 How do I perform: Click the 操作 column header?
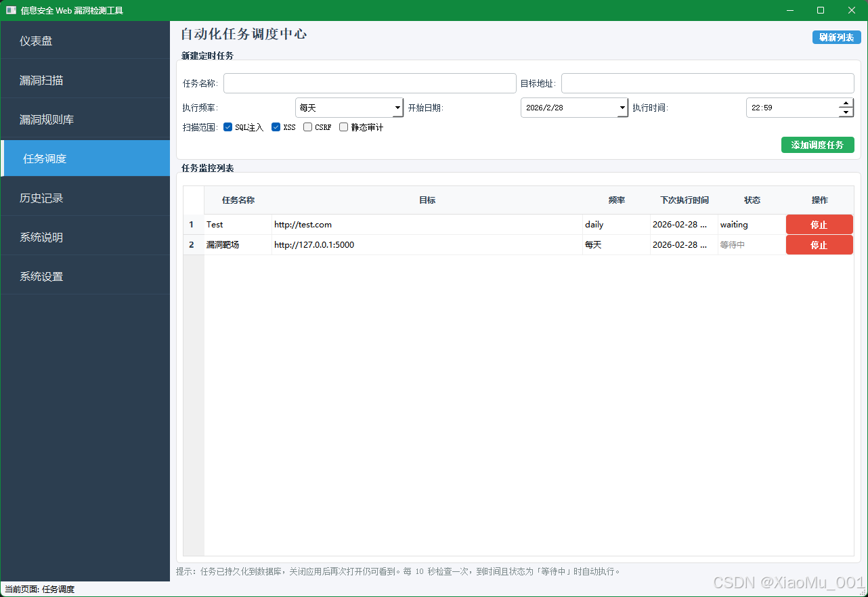click(x=819, y=200)
